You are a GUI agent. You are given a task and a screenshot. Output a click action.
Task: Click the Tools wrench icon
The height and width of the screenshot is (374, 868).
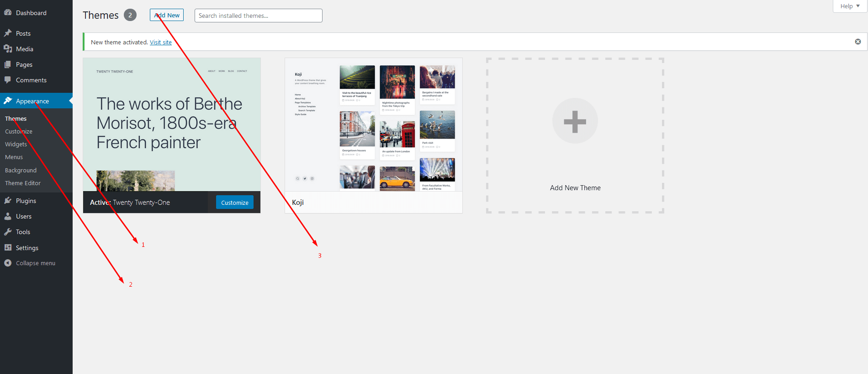click(x=8, y=232)
